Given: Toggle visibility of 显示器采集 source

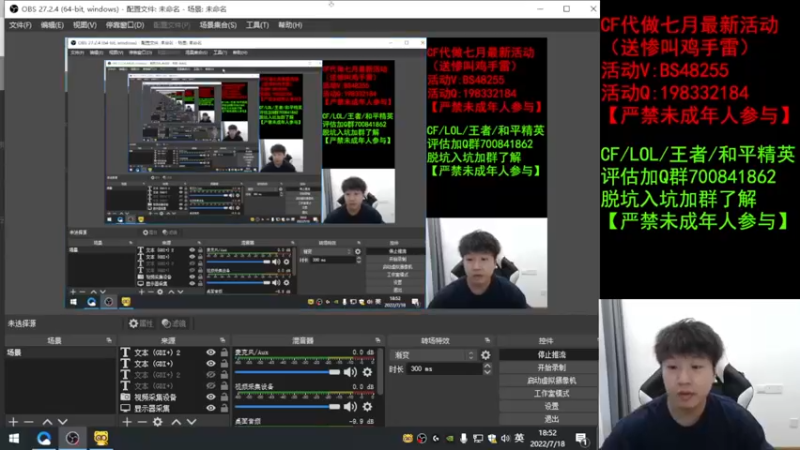Looking at the screenshot, I should [x=211, y=408].
